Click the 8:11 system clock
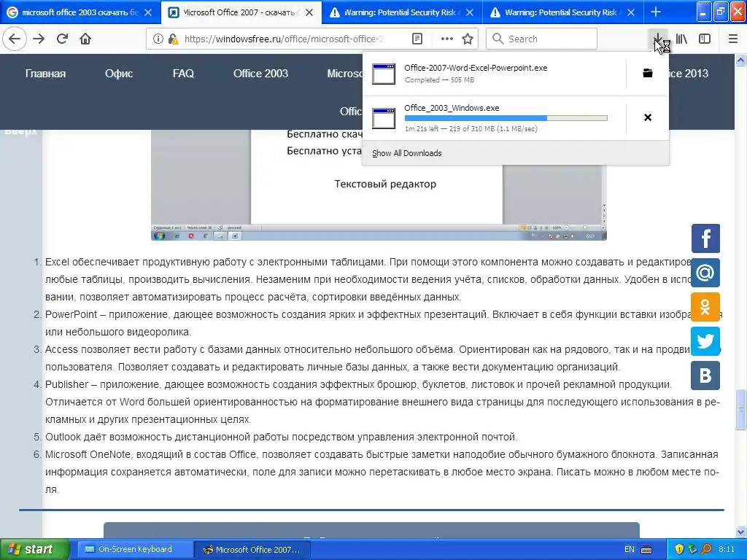The width and height of the screenshot is (747, 560). 727,549
